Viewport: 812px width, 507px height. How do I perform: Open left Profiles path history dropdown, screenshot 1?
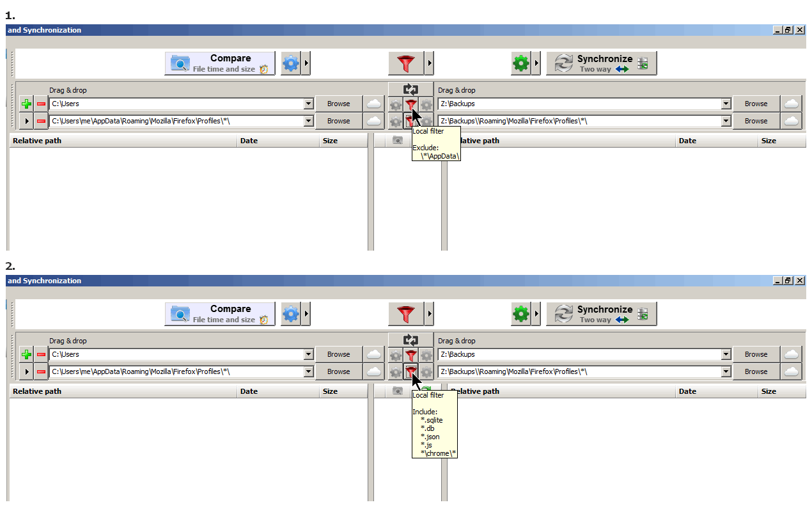(x=308, y=121)
